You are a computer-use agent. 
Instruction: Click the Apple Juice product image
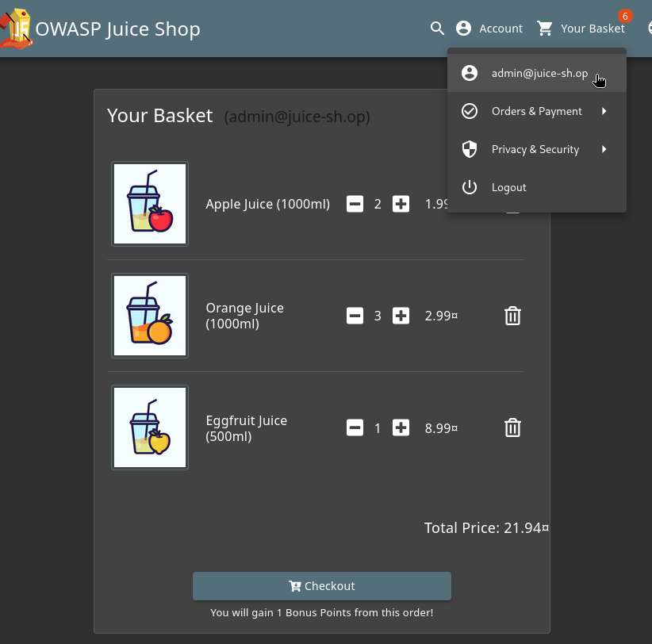pyautogui.click(x=150, y=204)
